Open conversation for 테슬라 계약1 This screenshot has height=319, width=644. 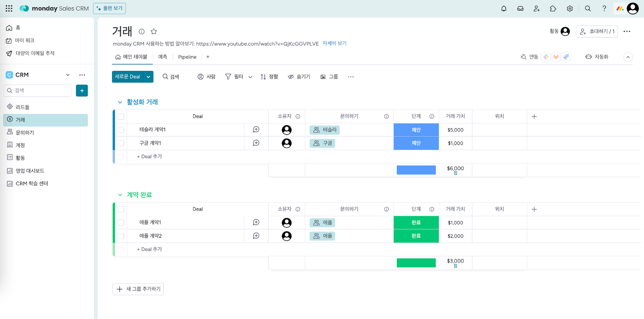point(256,129)
